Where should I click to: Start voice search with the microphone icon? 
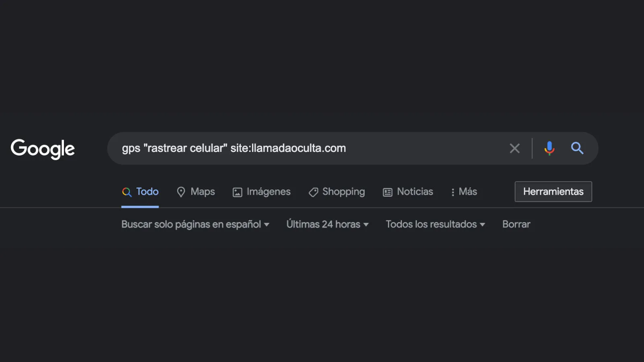[549, 148]
